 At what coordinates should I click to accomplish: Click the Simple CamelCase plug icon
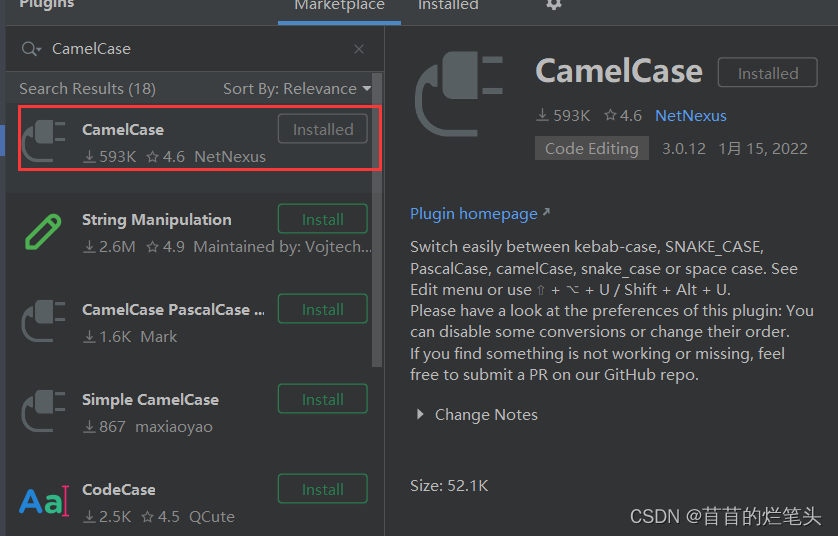tap(44, 411)
